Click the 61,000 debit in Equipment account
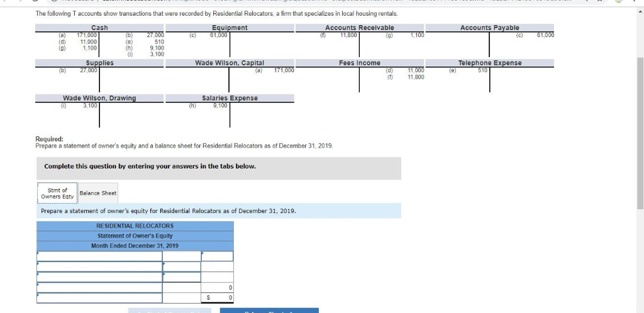This screenshot has width=644, height=313. coord(218,35)
